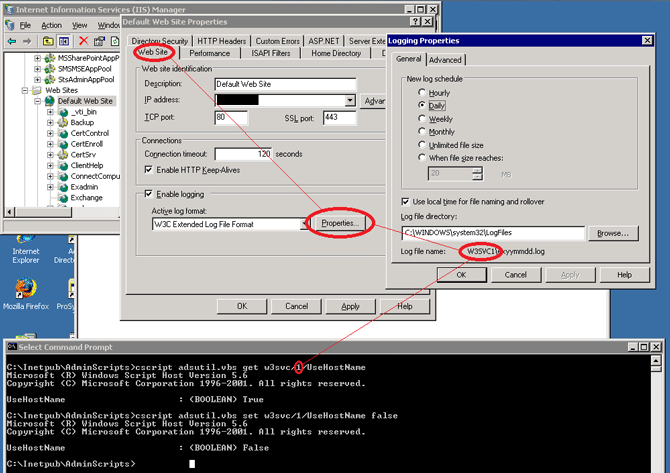This screenshot has width=670, height=473.
Task: Expand the StsAdminAppPool tree node
Action: point(37,79)
